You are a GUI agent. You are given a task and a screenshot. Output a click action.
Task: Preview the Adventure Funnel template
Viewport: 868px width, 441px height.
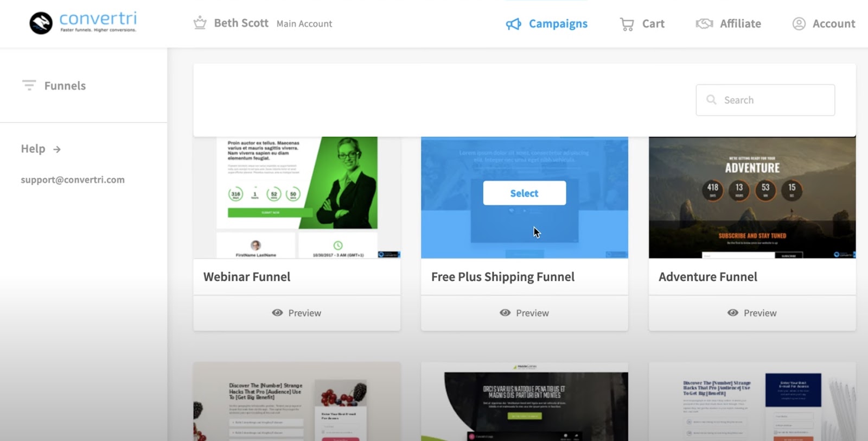point(752,313)
